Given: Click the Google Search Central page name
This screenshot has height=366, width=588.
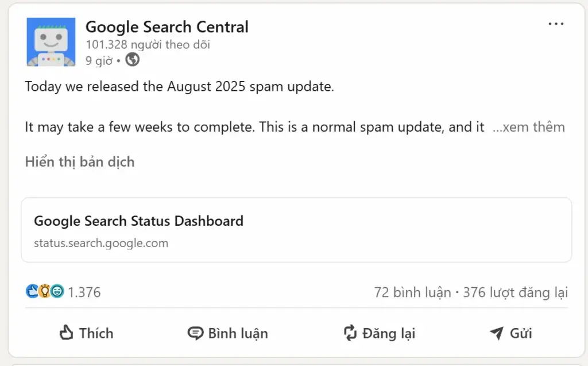Looking at the screenshot, I should (167, 26).
